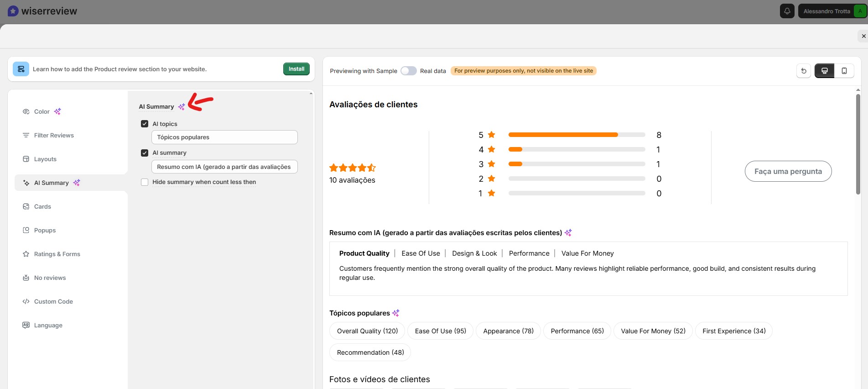This screenshot has width=868, height=389.
Task: Enable Hide summary when count less then
Action: click(145, 182)
